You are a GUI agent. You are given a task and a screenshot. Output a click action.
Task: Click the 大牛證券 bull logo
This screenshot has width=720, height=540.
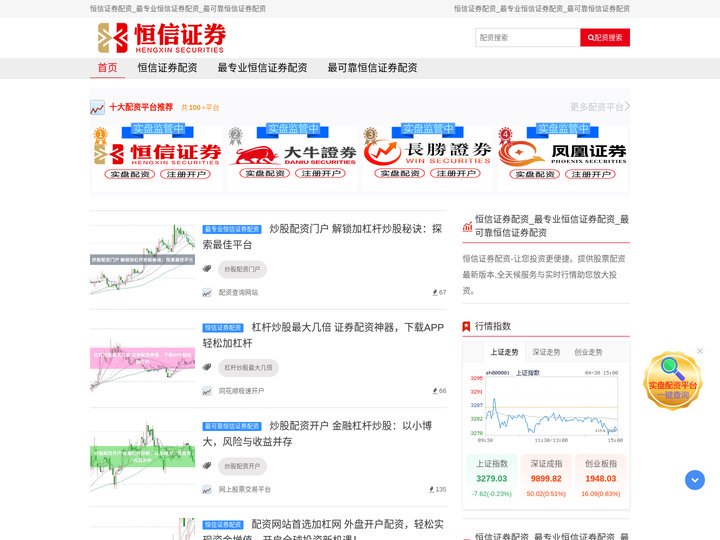[x=255, y=155]
